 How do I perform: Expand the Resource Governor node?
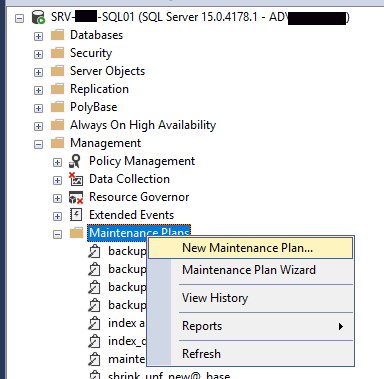pyautogui.click(x=57, y=198)
